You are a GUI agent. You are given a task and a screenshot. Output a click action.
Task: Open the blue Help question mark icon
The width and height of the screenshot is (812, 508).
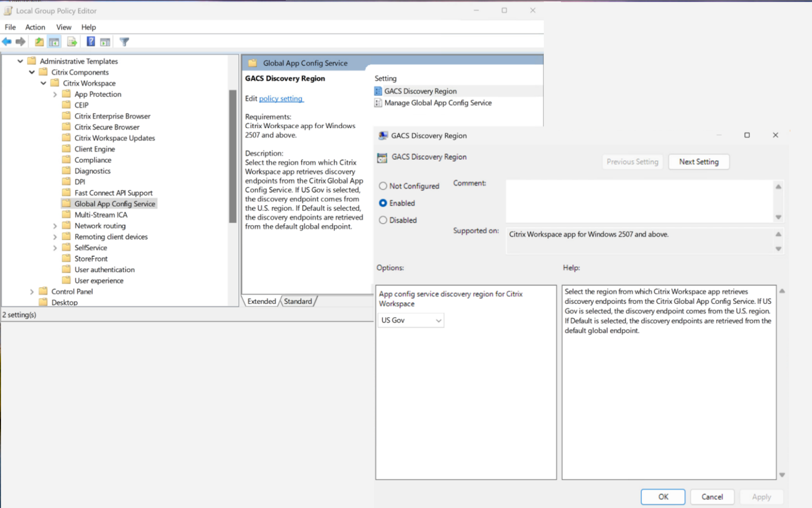90,42
